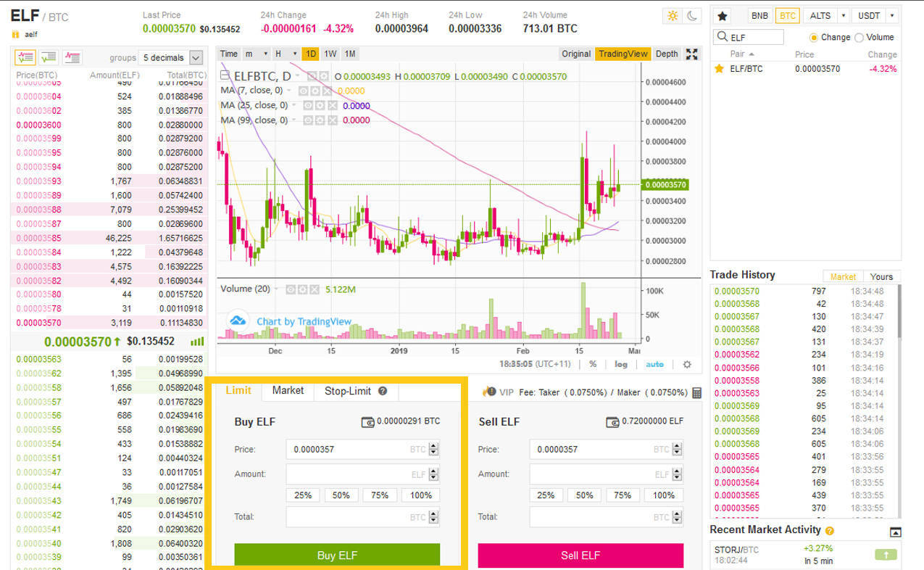
Task: Remove the MA (99, close, 0) indicator
Action: coord(334,120)
